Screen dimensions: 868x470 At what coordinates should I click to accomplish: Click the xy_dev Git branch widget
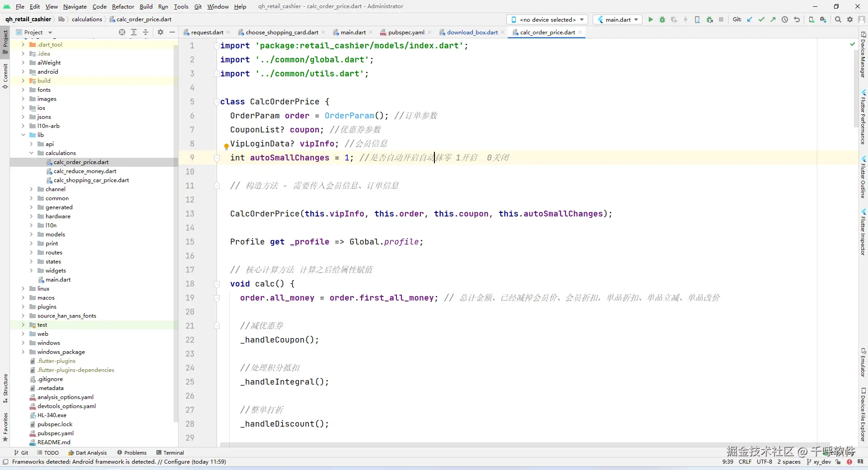[x=819, y=462]
